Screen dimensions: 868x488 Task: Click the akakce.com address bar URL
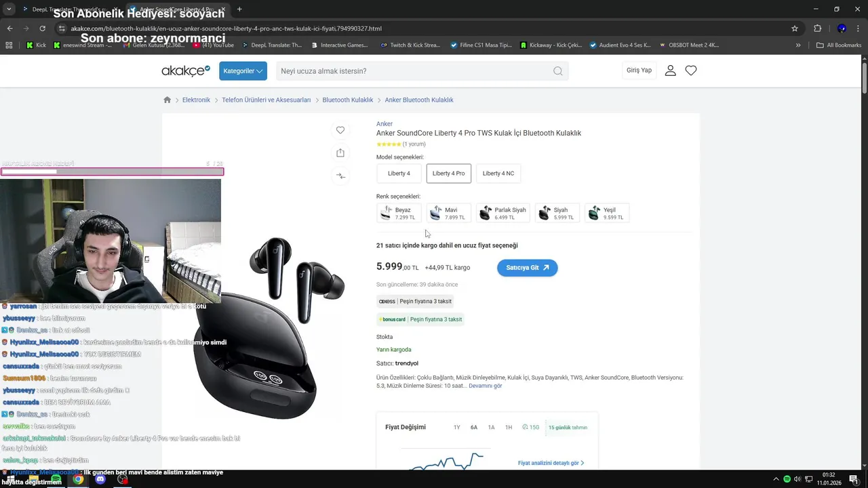coord(226,28)
